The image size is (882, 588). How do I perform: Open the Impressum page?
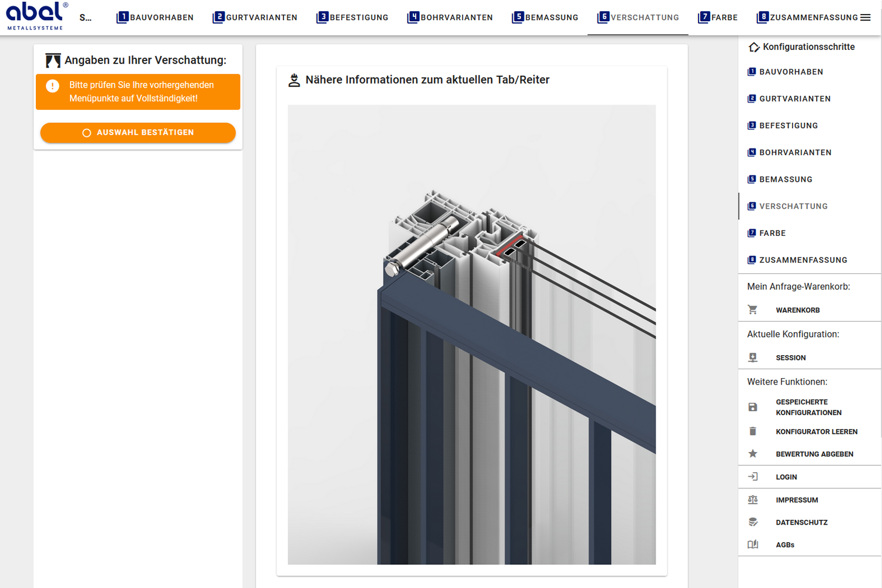(x=797, y=500)
